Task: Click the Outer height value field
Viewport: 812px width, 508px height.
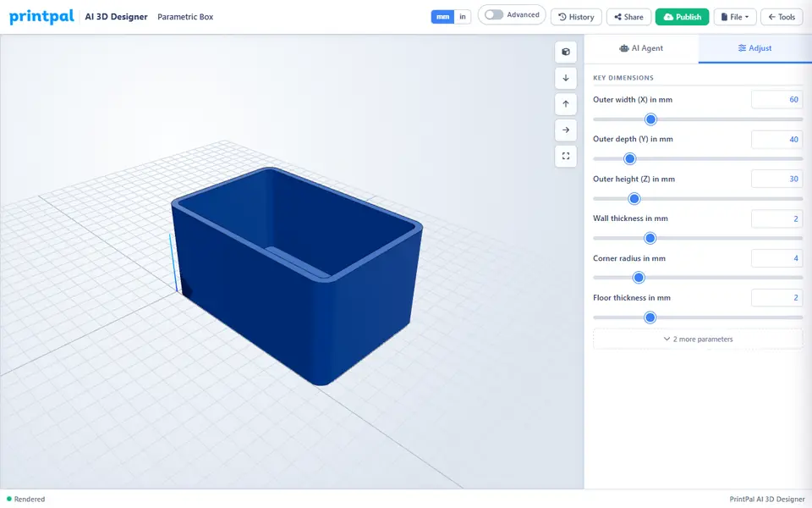Action: pos(776,179)
